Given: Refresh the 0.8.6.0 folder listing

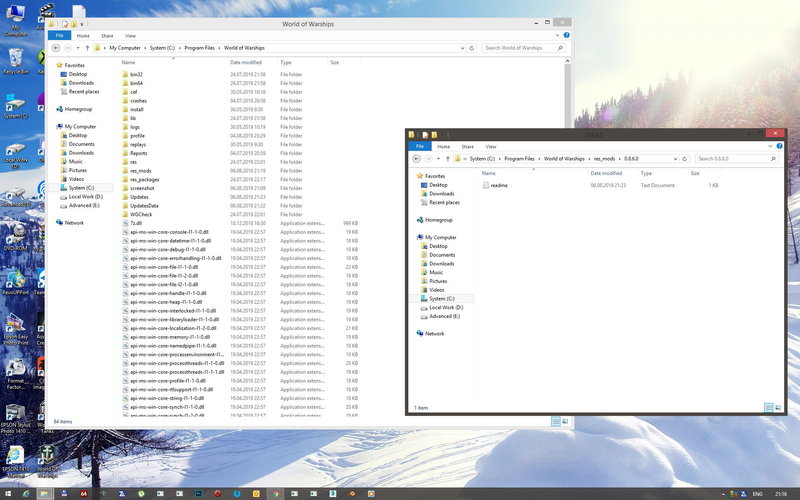Looking at the screenshot, I should [x=685, y=159].
